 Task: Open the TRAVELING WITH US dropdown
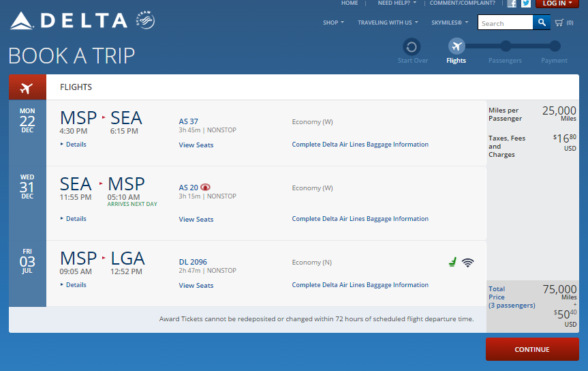pos(388,23)
